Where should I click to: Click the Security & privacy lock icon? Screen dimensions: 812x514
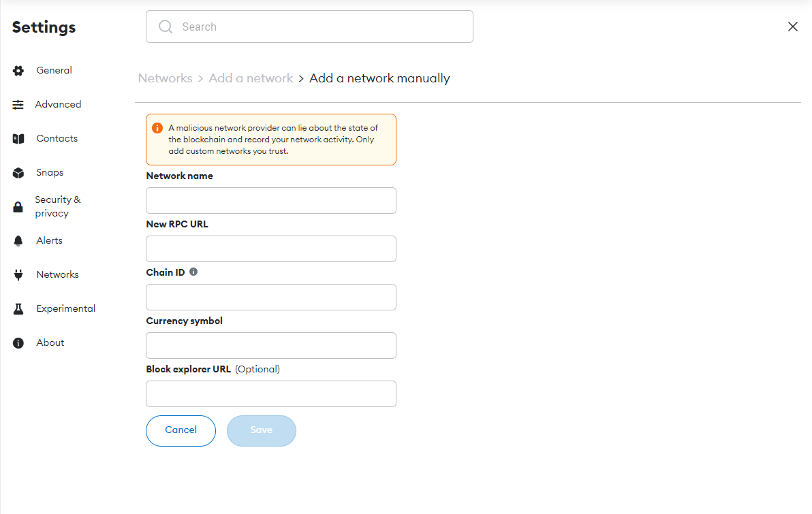pos(18,207)
